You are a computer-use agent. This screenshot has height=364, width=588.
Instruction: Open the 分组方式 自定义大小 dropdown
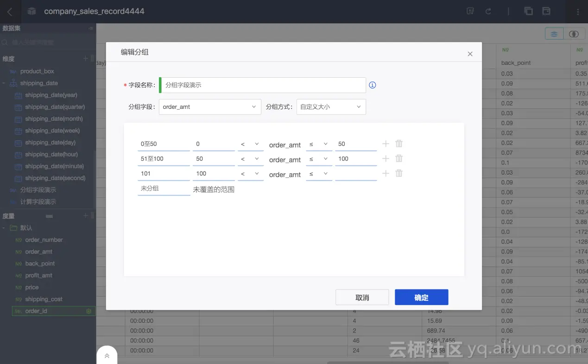pos(331,107)
